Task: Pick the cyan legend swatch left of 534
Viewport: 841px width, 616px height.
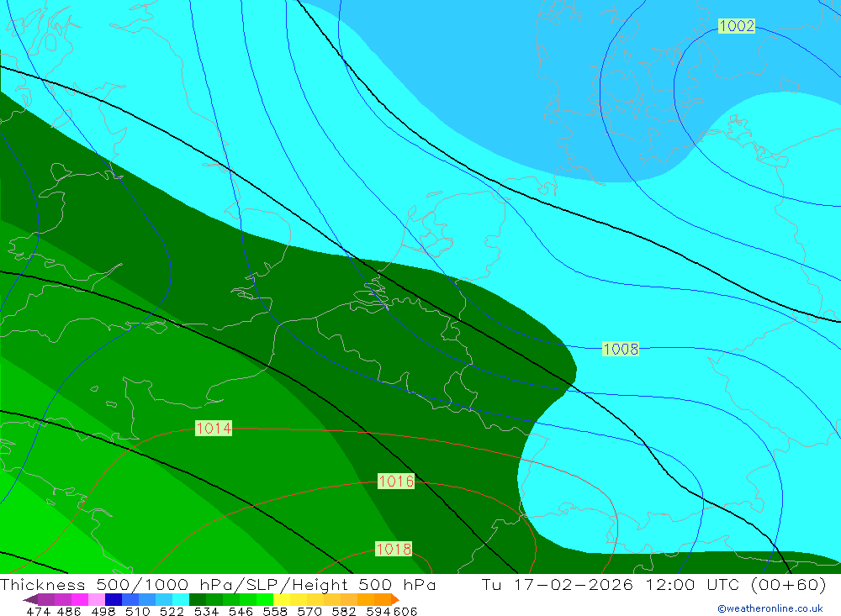Action: pos(181,599)
